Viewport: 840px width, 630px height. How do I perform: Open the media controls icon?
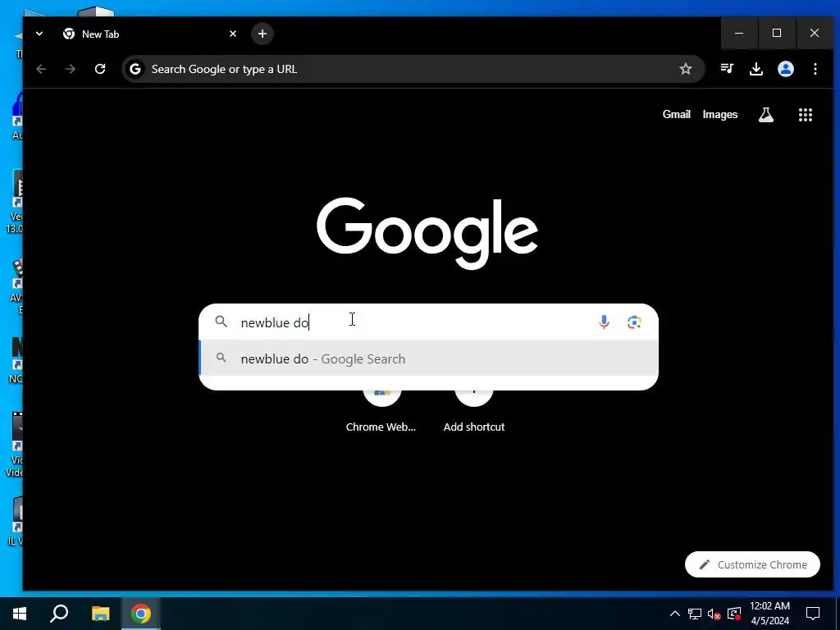click(x=727, y=69)
